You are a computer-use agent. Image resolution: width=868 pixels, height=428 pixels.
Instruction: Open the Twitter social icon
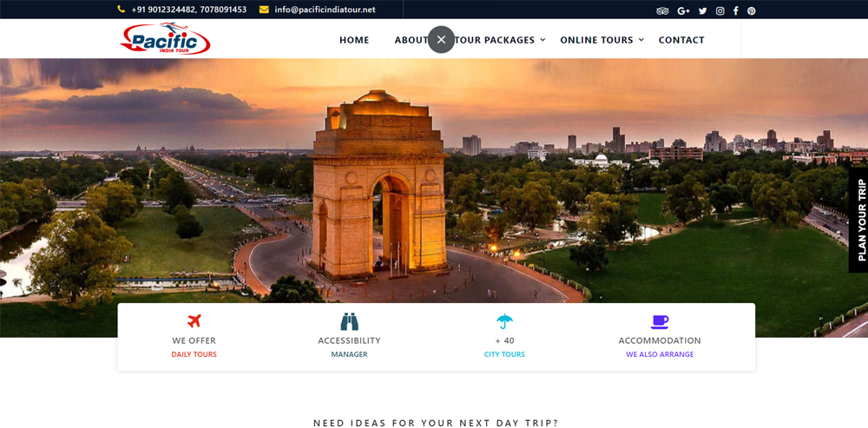702,10
